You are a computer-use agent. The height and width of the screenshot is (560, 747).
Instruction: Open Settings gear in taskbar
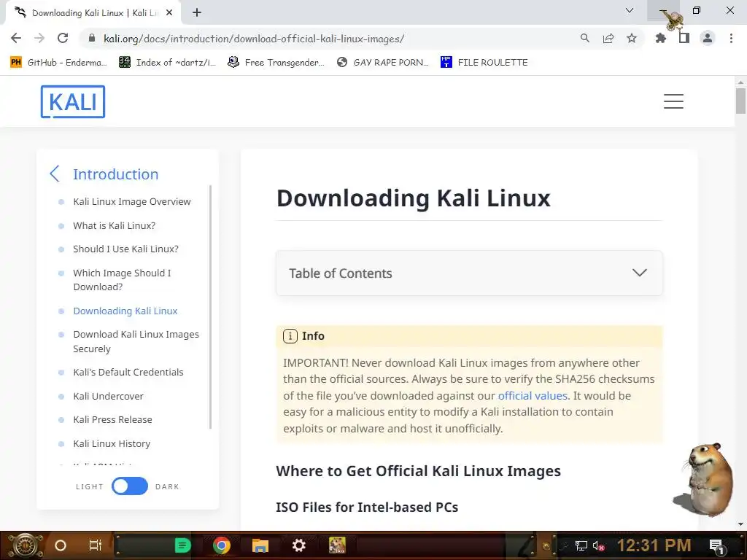click(x=298, y=545)
